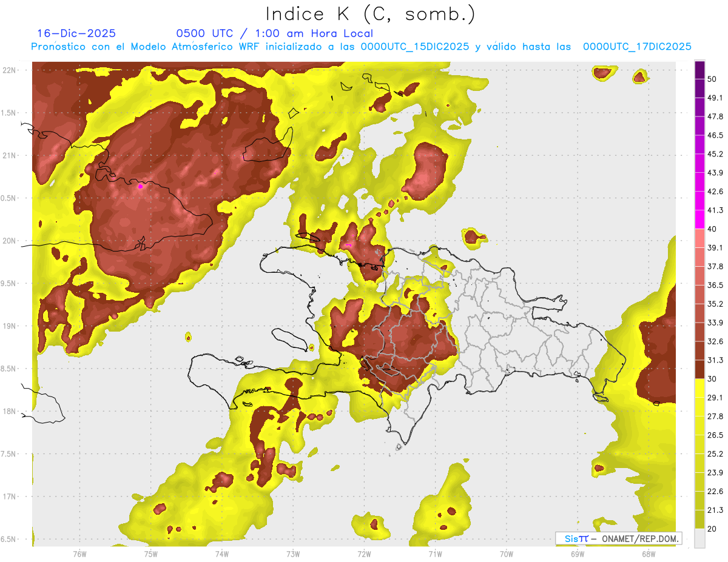
Task: Click the "27.8" colorbar label
Action: [x=715, y=416]
